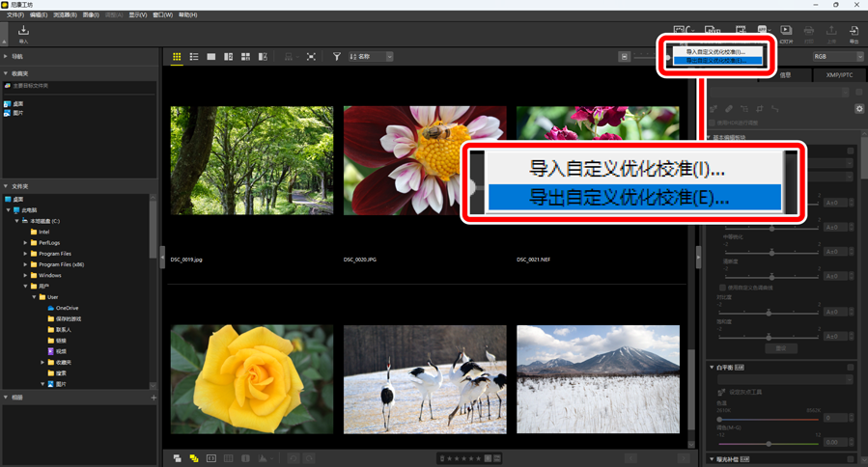The image size is (868, 467).
Task: Open the sort by name (名称) dropdown
Action: click(371, 57)
